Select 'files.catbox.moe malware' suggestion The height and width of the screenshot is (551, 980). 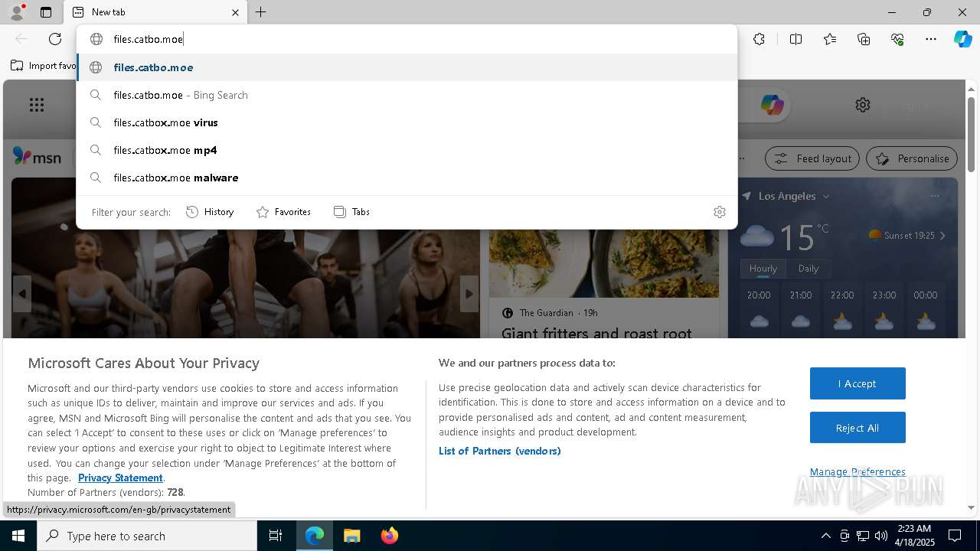407,178
